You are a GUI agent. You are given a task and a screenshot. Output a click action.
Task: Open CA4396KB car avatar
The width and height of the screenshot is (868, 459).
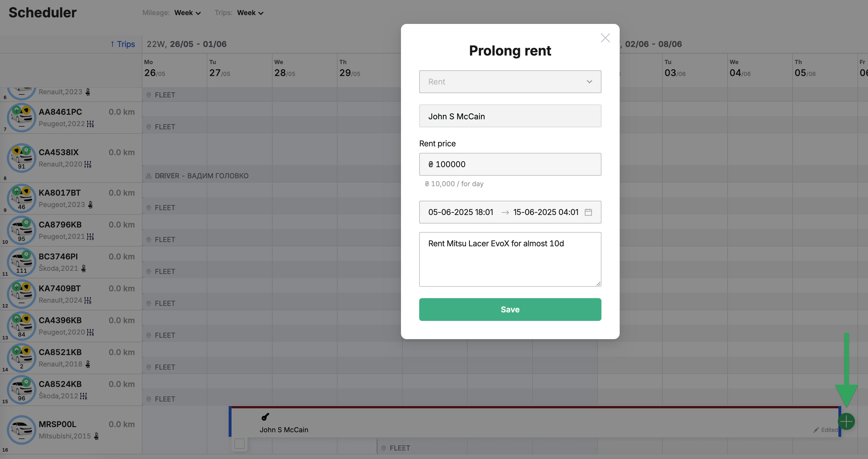(22, 326)
